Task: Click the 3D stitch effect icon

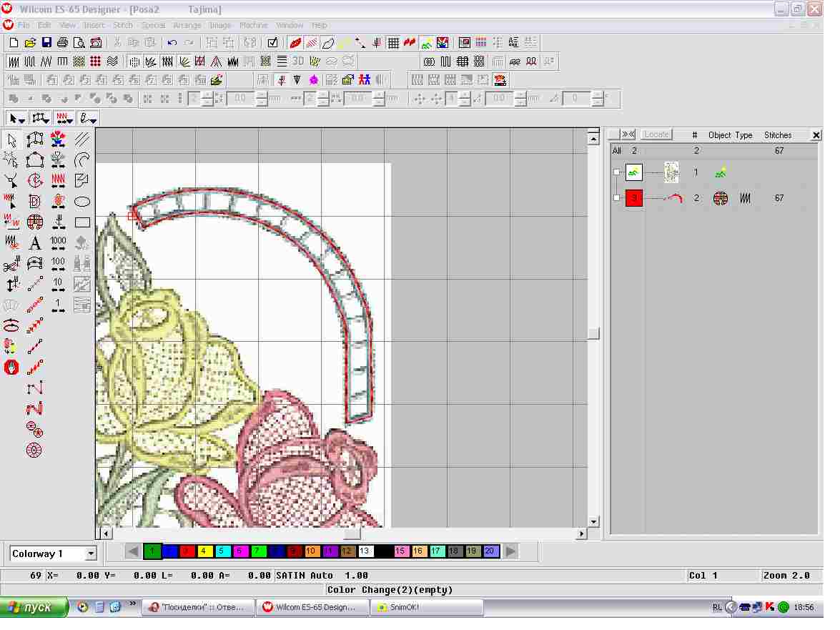Action: tap(298, 61)
